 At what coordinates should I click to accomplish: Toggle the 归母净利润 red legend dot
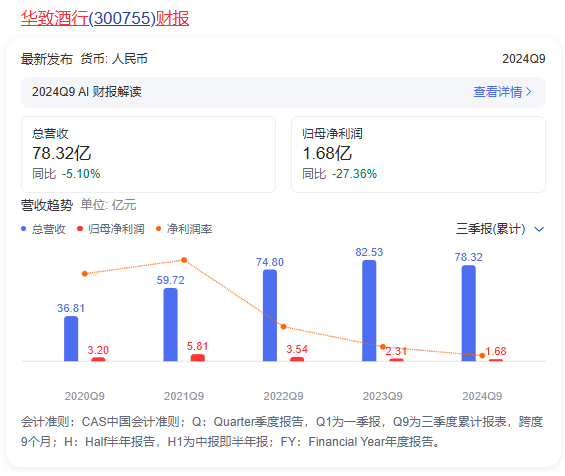tap(80, 228)
